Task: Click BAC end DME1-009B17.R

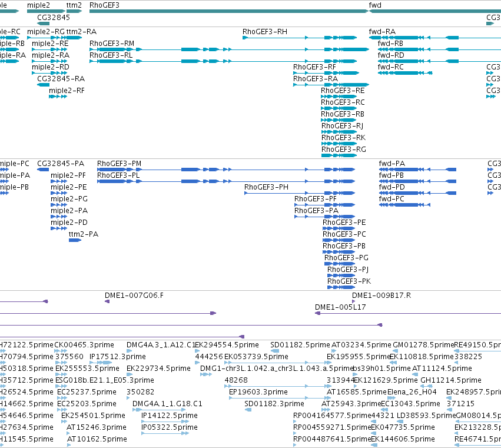Action: (x=381, y=296)
